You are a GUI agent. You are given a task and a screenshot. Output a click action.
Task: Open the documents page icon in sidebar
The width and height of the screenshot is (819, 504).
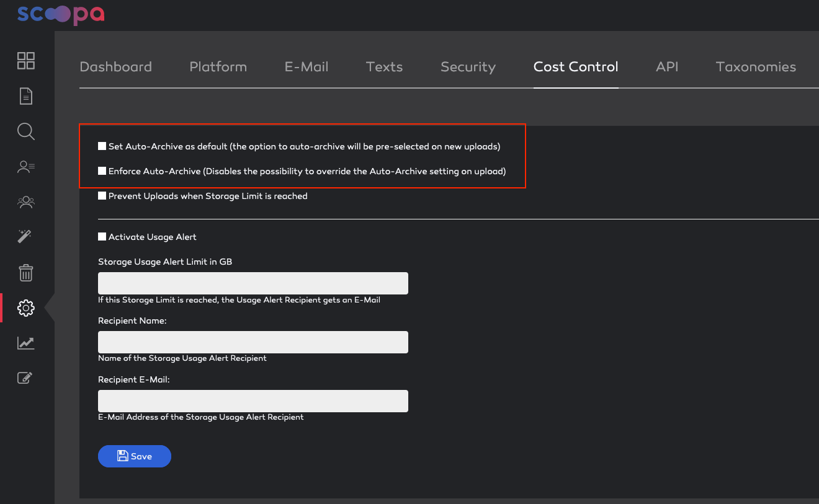click(26, 96)
